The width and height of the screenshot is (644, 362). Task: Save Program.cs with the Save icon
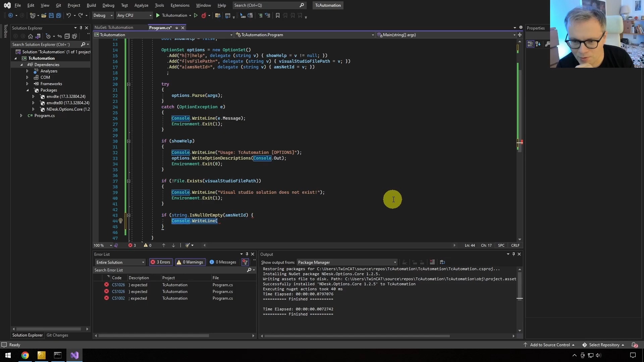pos(51,15)
